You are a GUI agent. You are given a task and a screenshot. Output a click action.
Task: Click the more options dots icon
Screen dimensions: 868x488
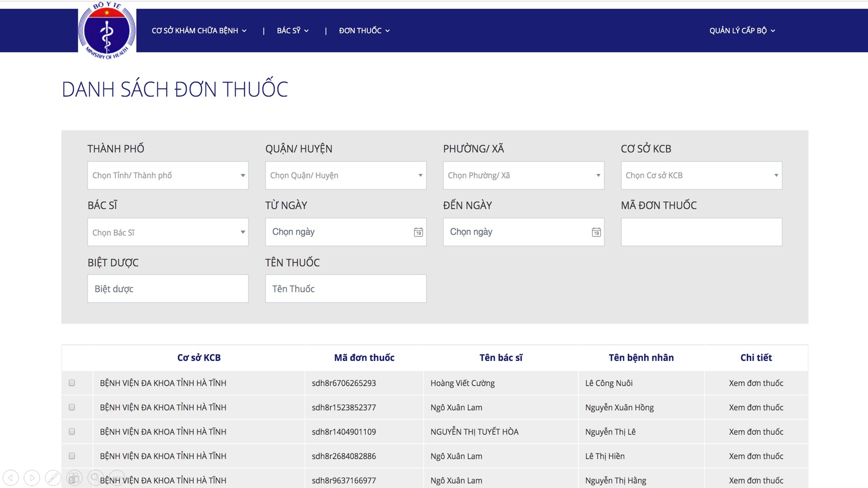click(116, 478)
